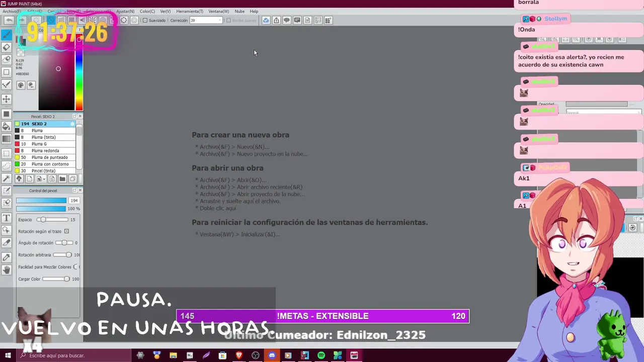Screen dimensions: 644x362
Task: Select the SEXO 2 brush
Action: (45, 124)
